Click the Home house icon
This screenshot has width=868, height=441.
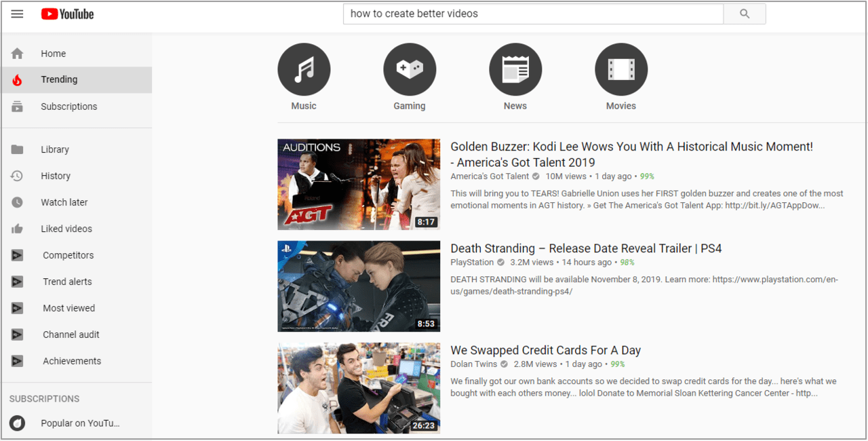(17, 54)
